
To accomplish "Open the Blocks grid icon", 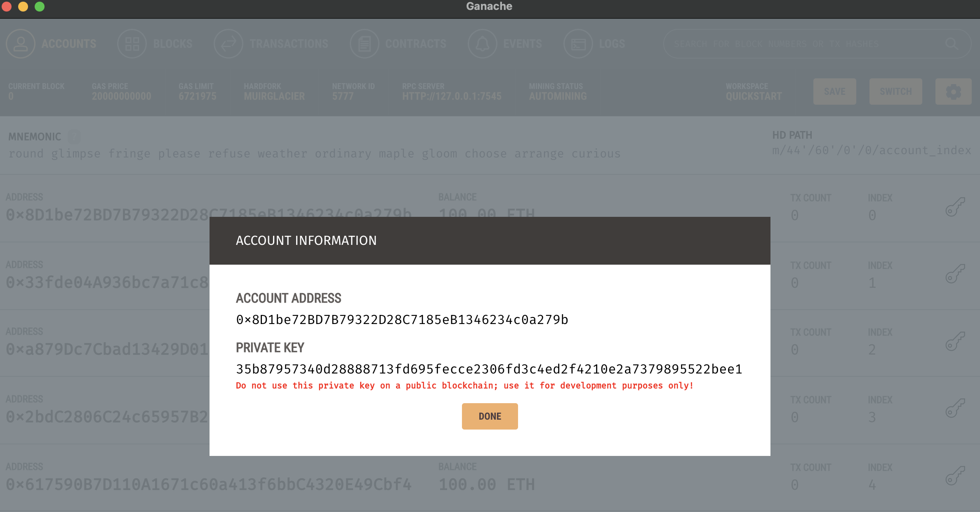I will (x=132, y=44).
